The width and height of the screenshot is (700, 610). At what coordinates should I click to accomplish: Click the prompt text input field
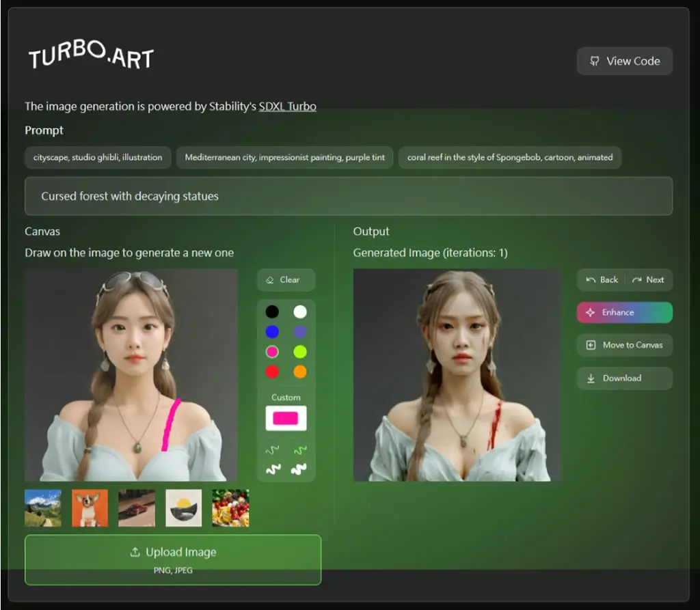point(349,196)
